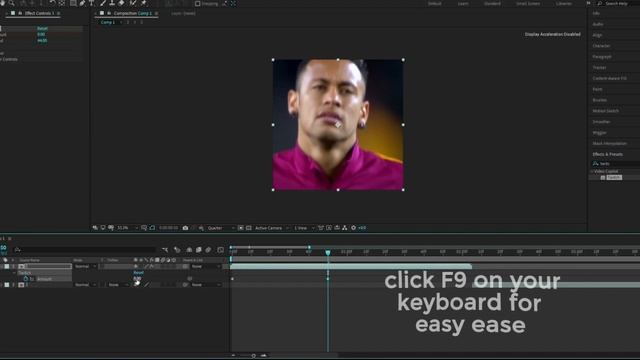Expand the Align panel
The image size is (640, 360).
[597, 36]
